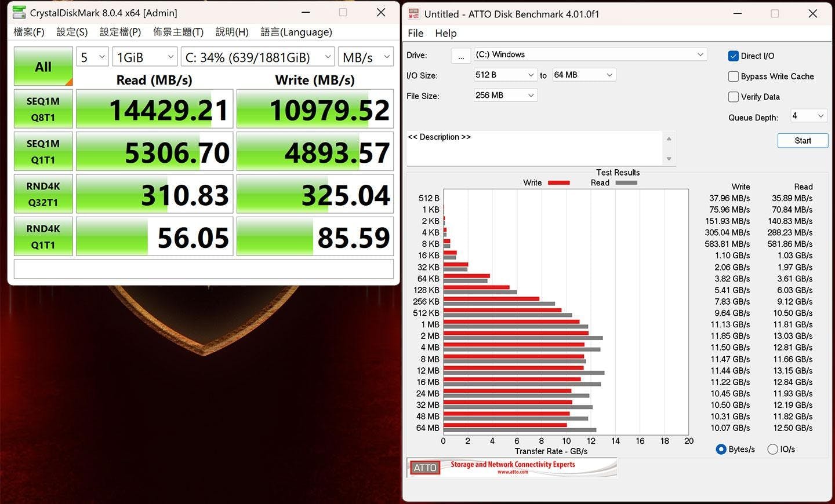This screenshot has height=504, width=835.
Task: Select the Bytes/s radio button
Action: pos(721,449)
